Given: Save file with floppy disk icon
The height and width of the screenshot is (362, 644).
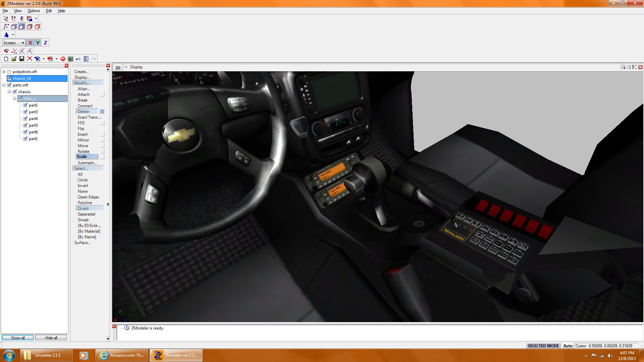Looking at the screenshot, I should 22,59.
